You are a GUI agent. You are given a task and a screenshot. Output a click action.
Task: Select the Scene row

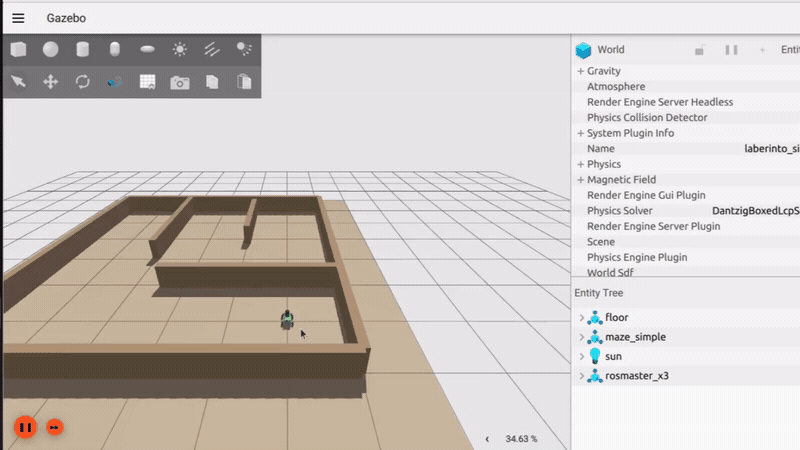[x=687, y=242]
